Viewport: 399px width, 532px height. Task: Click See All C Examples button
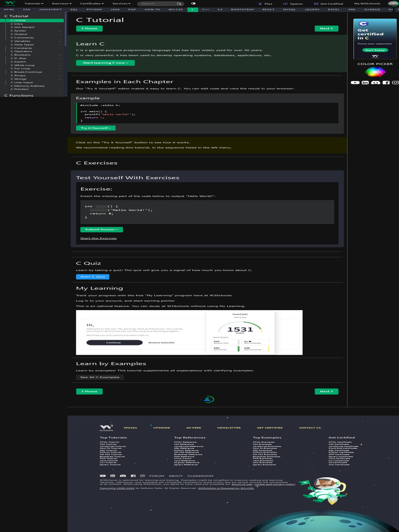click(100, 377)
